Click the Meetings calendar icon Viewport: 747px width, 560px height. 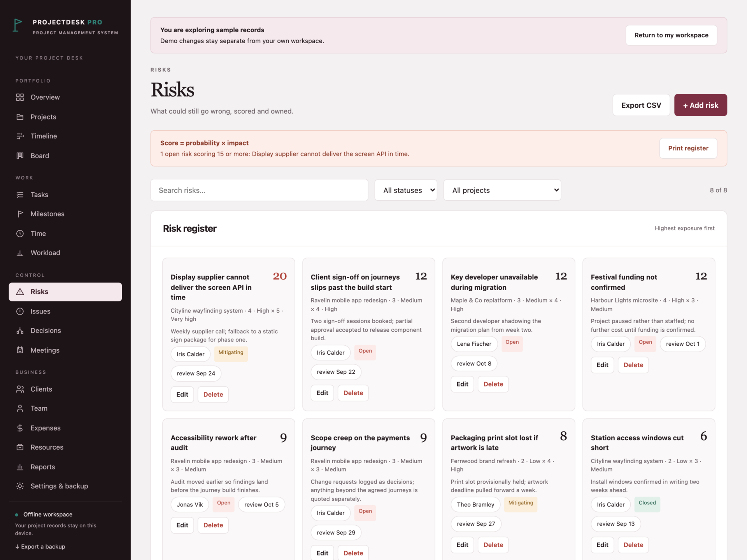(x=20, y=350)
